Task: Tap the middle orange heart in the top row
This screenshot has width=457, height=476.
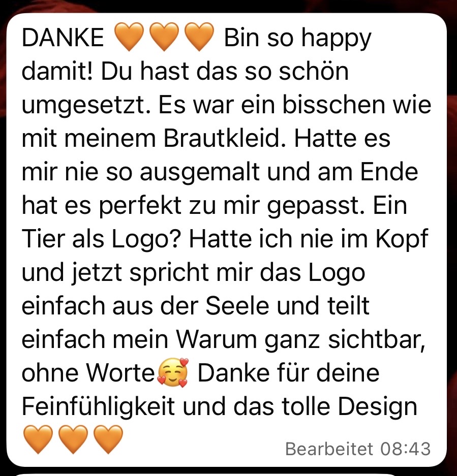Action: pos(164,37)
